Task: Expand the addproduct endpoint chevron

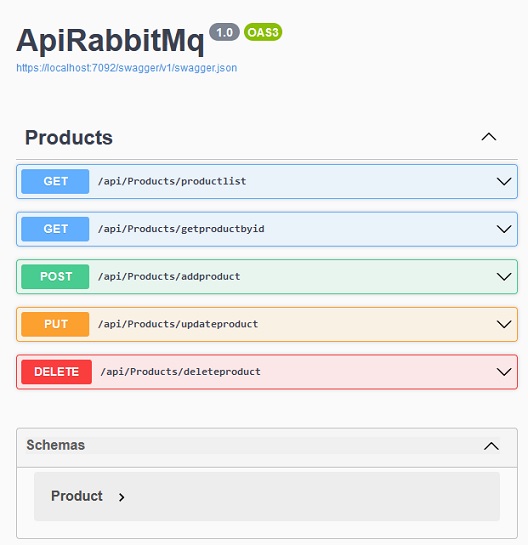Action: click(504, 277)
